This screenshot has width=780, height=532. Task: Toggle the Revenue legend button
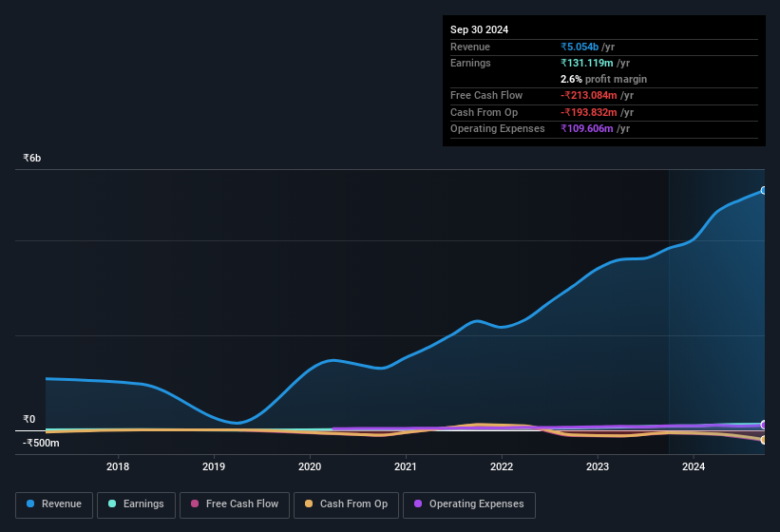click(x=54, y=504)
